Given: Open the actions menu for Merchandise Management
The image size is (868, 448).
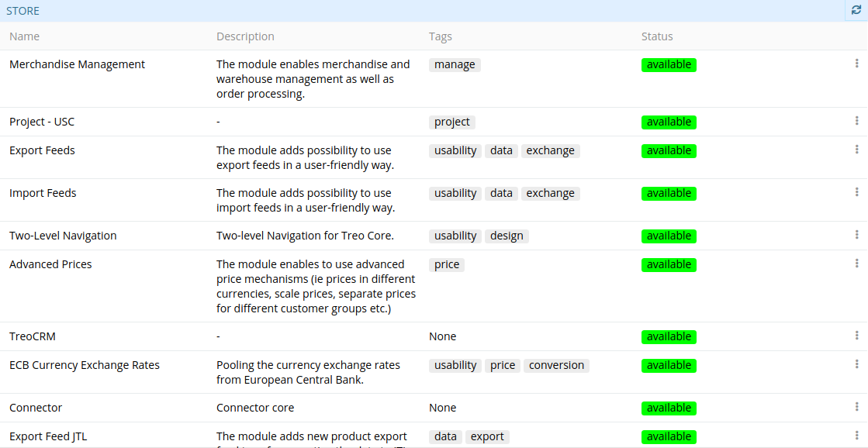Looking at the screenshot, I should click(856, 64).
